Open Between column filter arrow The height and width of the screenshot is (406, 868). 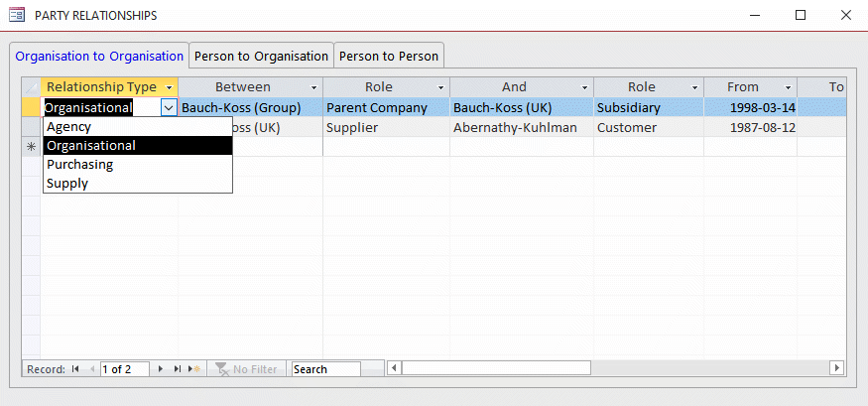(x=313, y=87)
